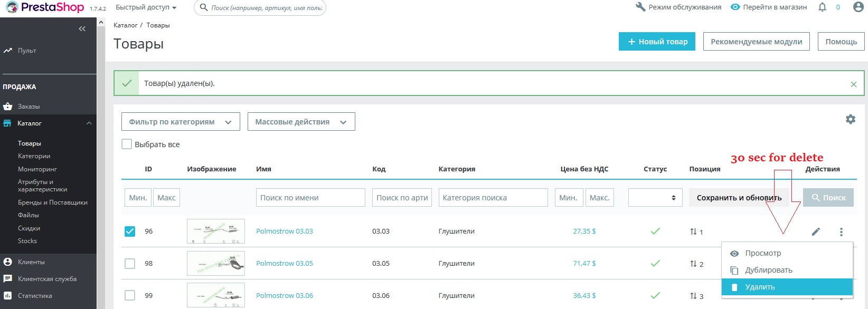The width and height of the screenshot is (868, 309).
Task: Click the edit pencil for product 96
Action: pos(816,231)
